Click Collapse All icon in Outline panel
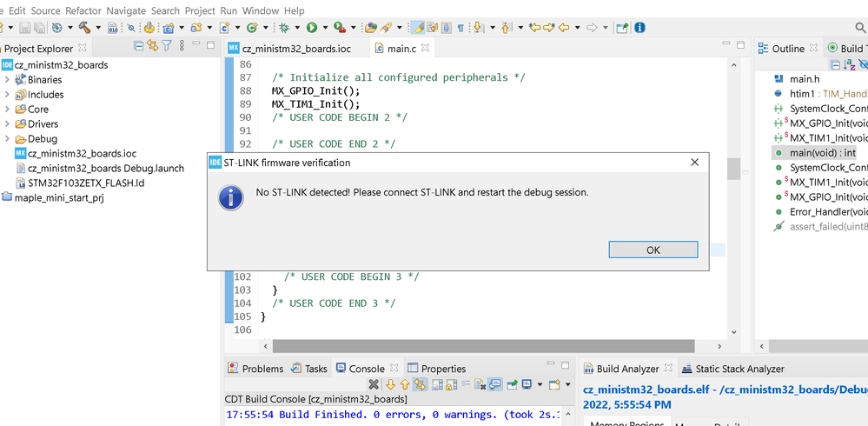 pos(835,65)
